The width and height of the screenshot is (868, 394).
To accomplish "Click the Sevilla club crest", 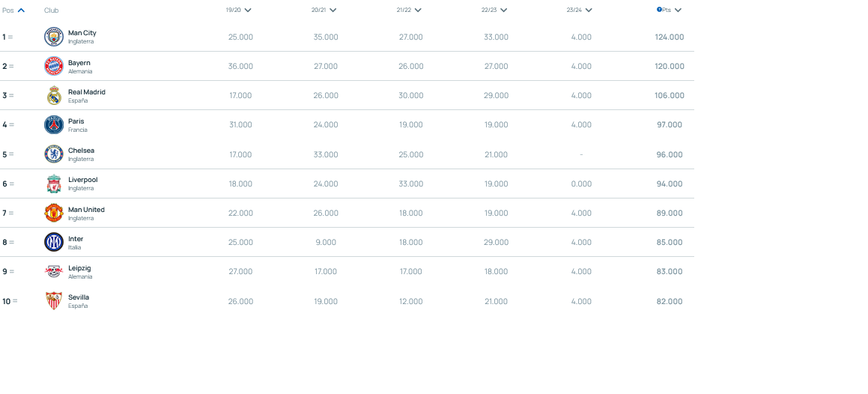I will pos(53,300).
